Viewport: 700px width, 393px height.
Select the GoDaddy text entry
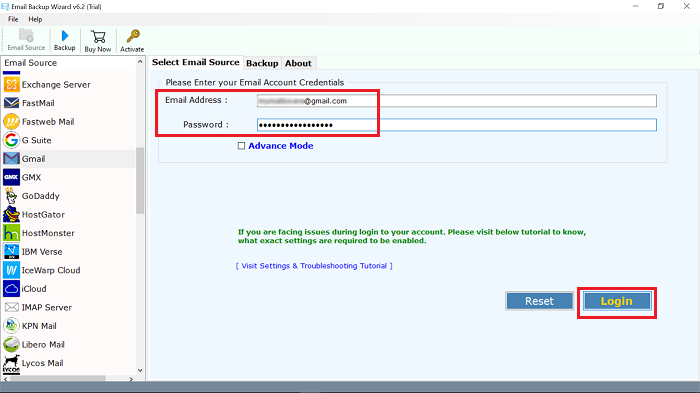(41, 196)
